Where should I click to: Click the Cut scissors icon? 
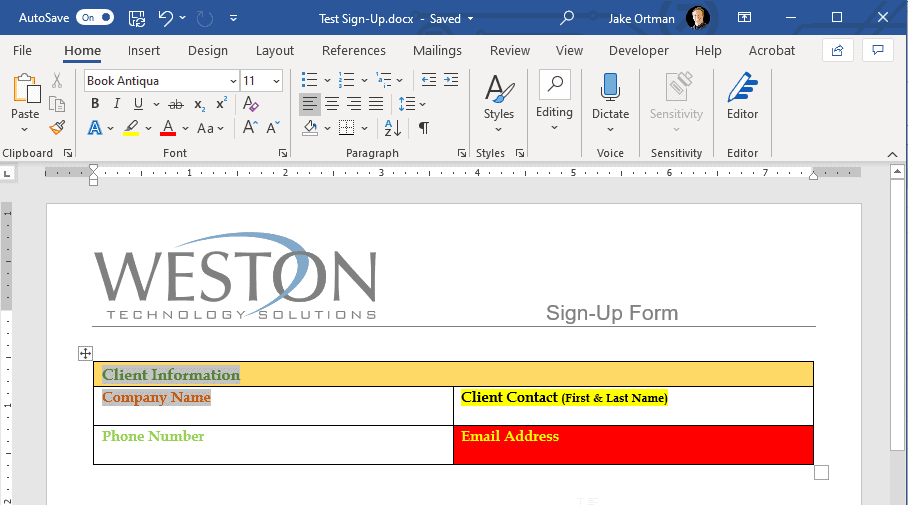point(57,80)
